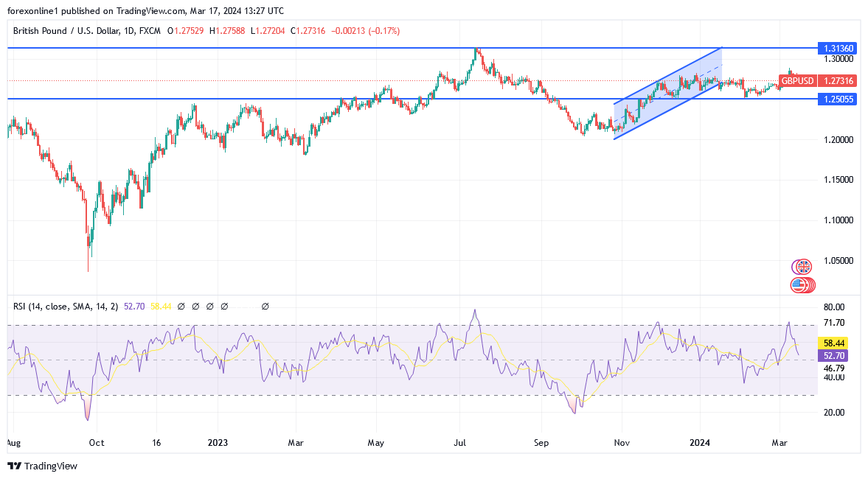Select the blue ascending channel drawing

[x=668, y=94]
